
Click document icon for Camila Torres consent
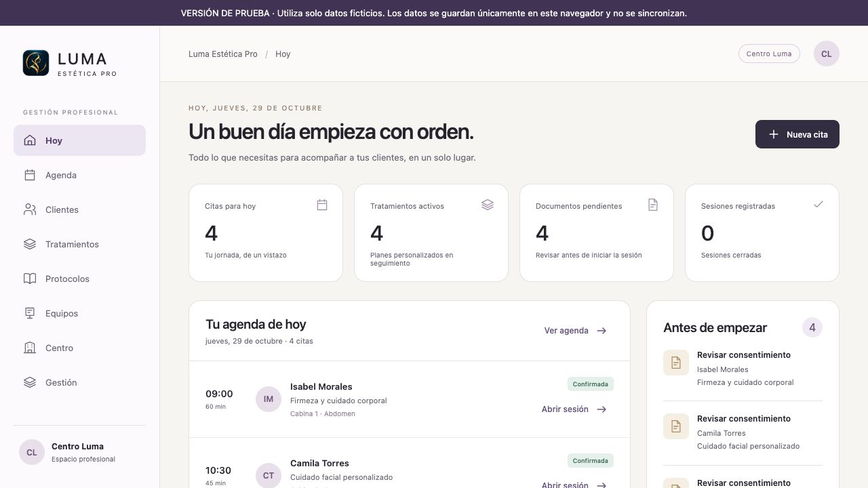click(676, 426)
